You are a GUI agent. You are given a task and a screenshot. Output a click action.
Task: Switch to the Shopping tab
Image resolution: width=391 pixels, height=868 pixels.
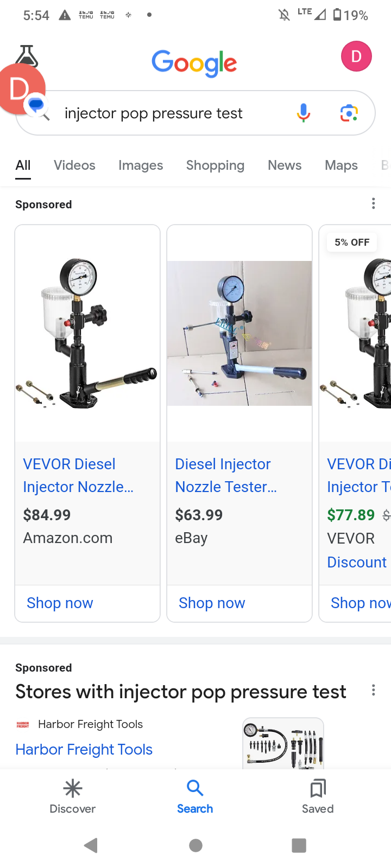point(215,165)
